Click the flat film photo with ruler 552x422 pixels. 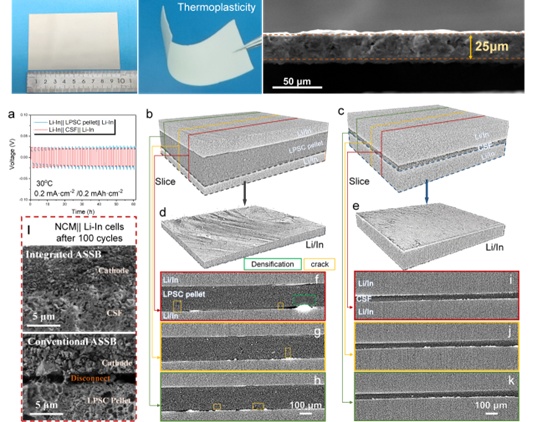coord(74,47)
